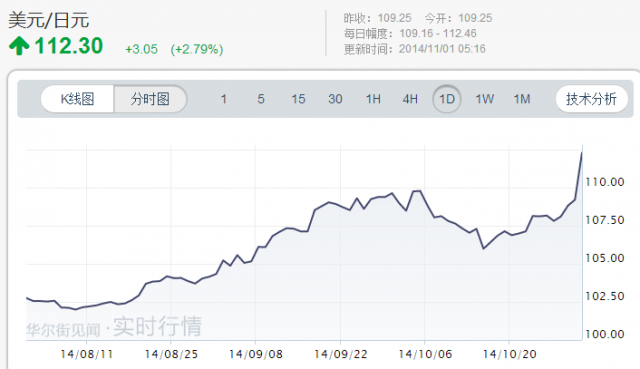Switch to the K线图 candlestick view
The height and width of the screenshot is (369, 640).
coord(77,99)
